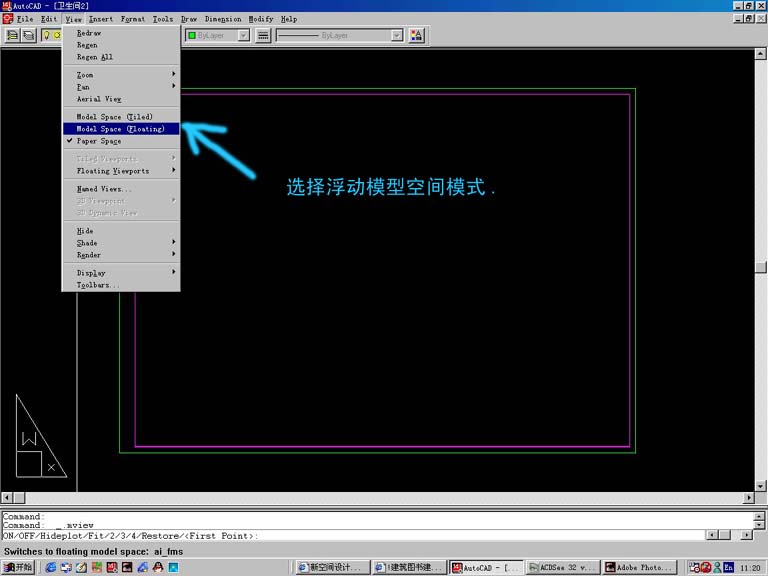The image size is (768, 576).
Task: Click the En language indicator in tray
Action: pyautogui.click(x=728, y=567)
